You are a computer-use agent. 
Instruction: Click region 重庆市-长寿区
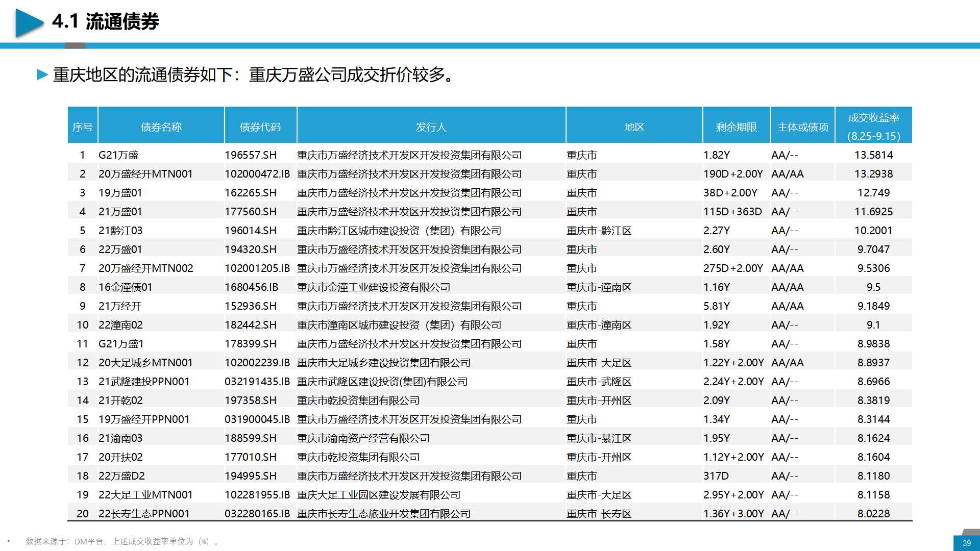click(599, 514)
